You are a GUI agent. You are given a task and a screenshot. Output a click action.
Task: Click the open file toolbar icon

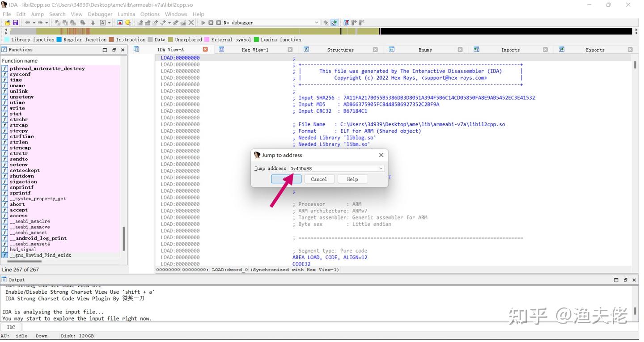[x=7, y=23]
